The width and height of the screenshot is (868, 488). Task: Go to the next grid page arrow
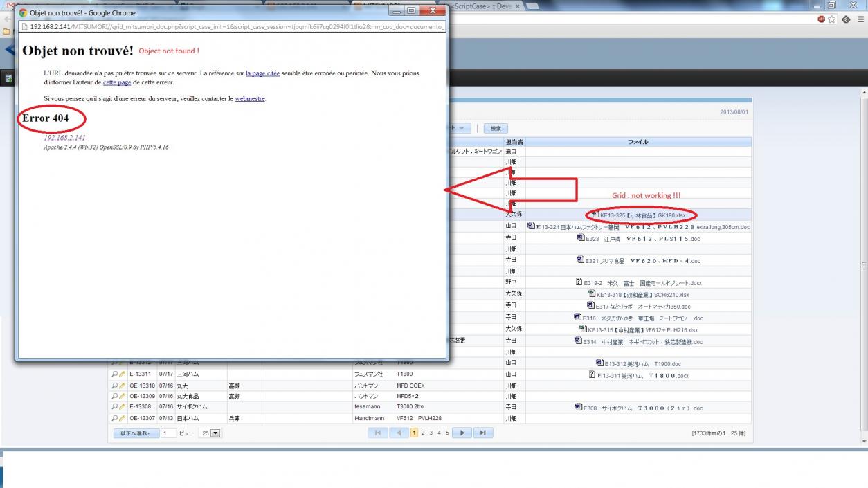pos(462,433)
